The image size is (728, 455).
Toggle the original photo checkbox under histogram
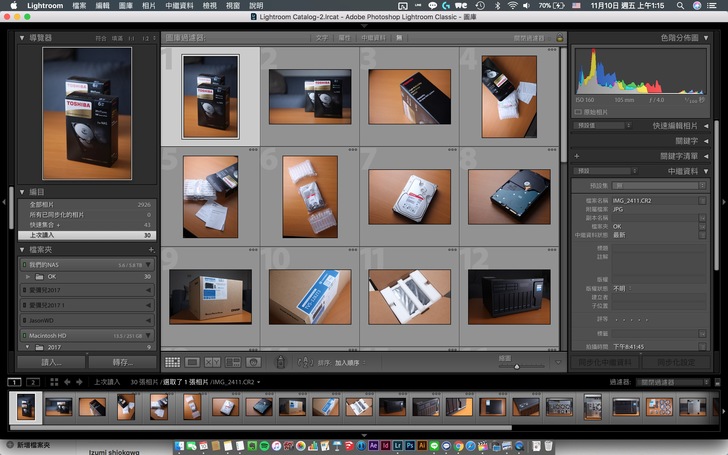click(x=577, y=112)
